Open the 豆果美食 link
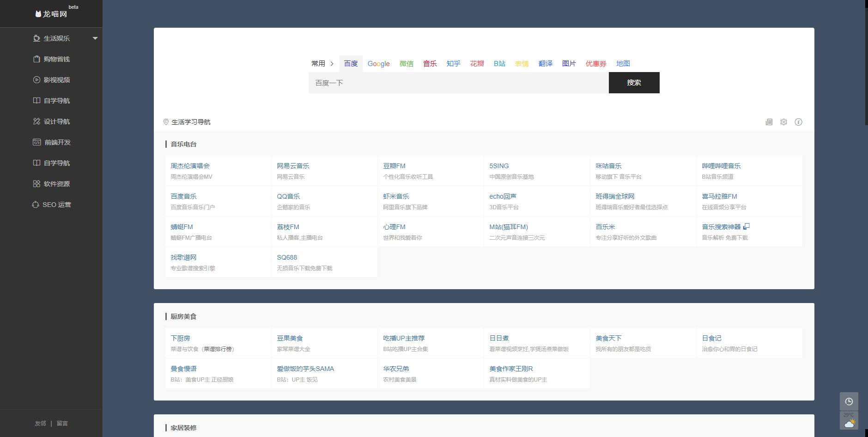The width and height of the screenshot is (868, 437). 290,338
